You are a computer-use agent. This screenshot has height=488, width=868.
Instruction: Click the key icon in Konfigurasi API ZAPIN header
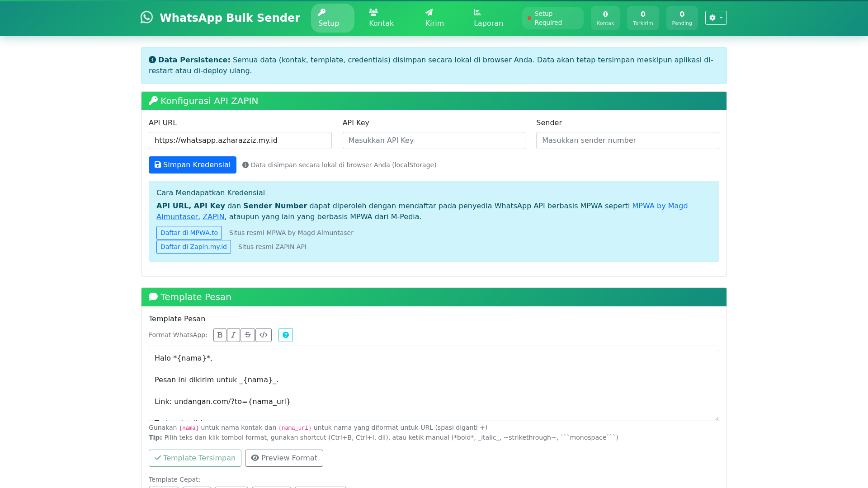pyautogui.click(x=153, y=101)
